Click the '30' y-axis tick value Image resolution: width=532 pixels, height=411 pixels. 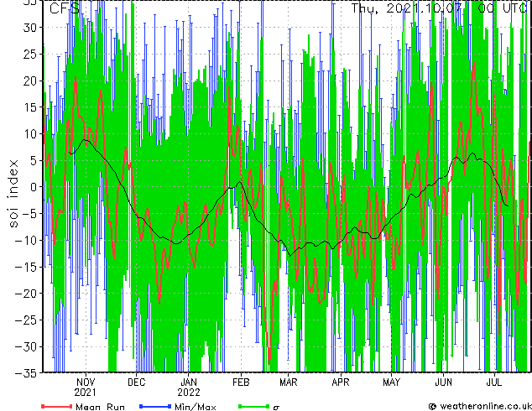click(30, 28)
